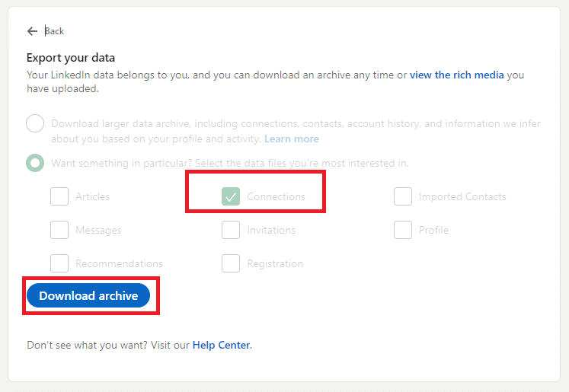Click the Recommendations label text
569x392 pixels.
pos(119,264)
